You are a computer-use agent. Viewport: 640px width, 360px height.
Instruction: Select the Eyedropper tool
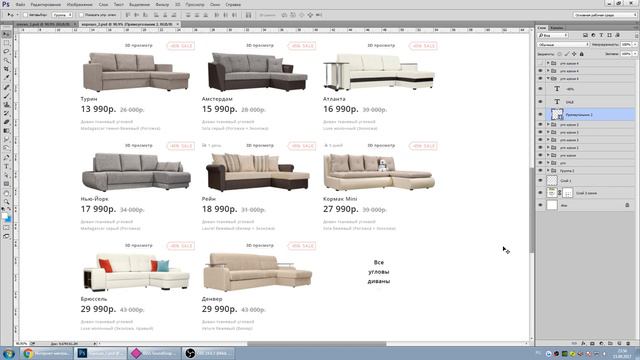pos(6,78)
